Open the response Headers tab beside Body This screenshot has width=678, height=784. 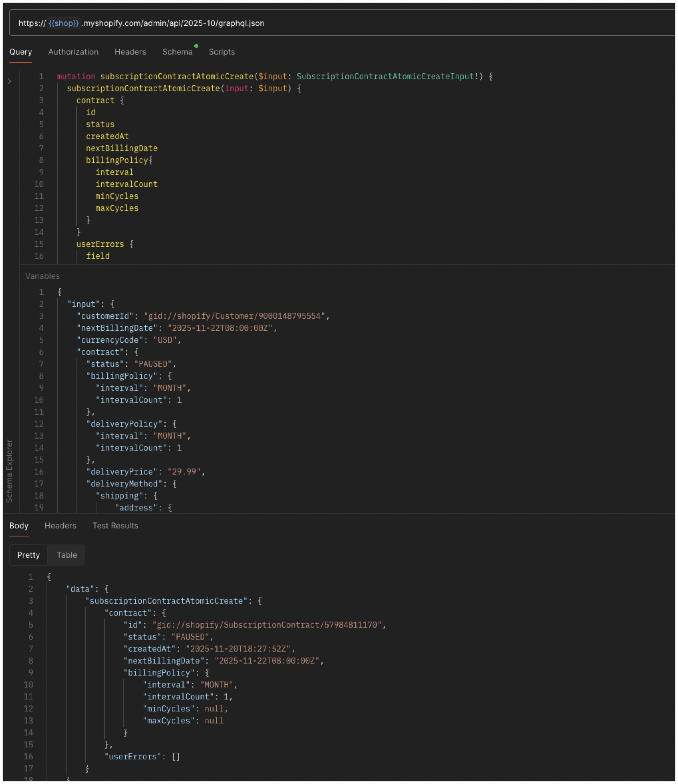(60, 525)
